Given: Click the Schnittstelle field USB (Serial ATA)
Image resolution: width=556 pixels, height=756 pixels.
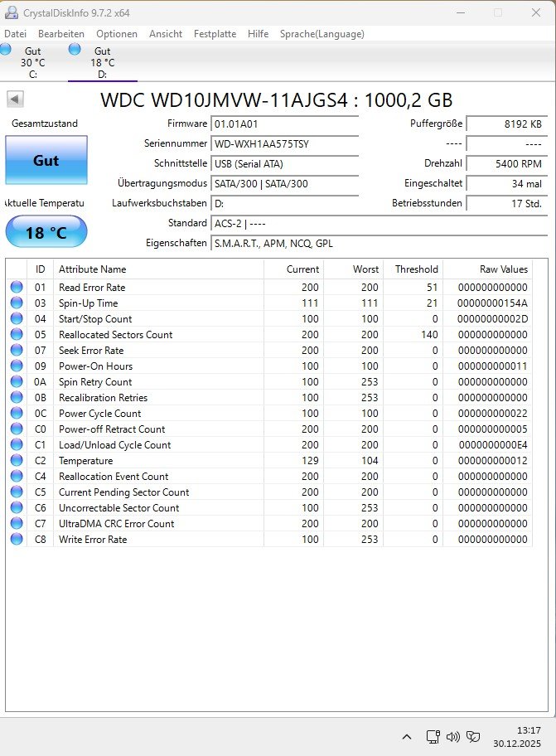Looking at the screenshot, I should point(284,163).
